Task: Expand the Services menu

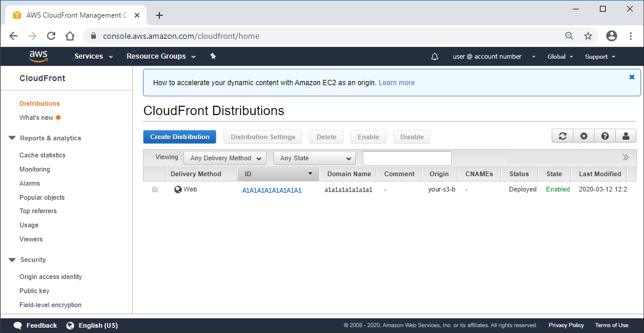Action: [94, 56]
